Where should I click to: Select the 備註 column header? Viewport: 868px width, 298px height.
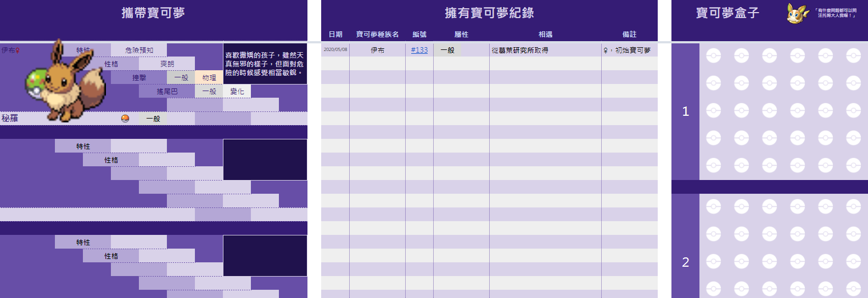(629, 34)
